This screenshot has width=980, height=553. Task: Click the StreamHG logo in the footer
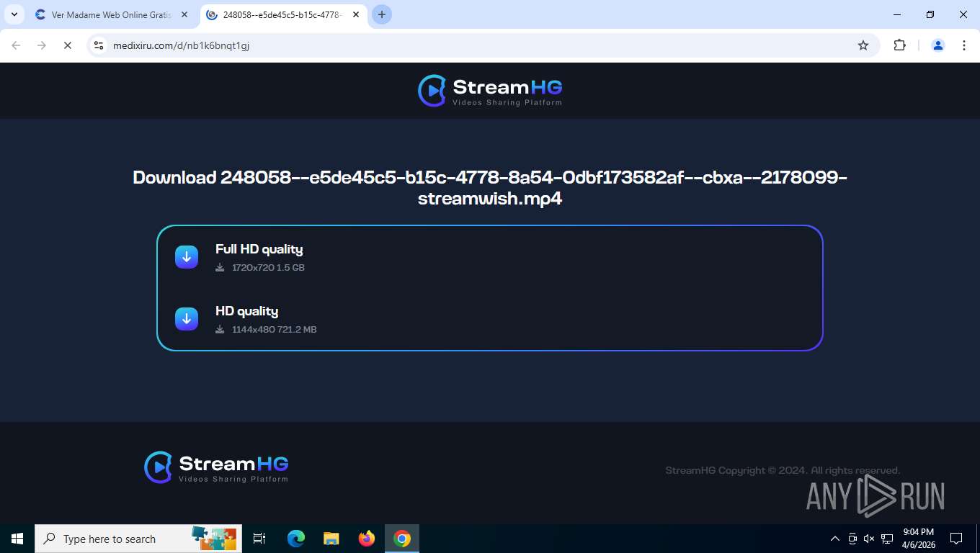click(216, 467)
